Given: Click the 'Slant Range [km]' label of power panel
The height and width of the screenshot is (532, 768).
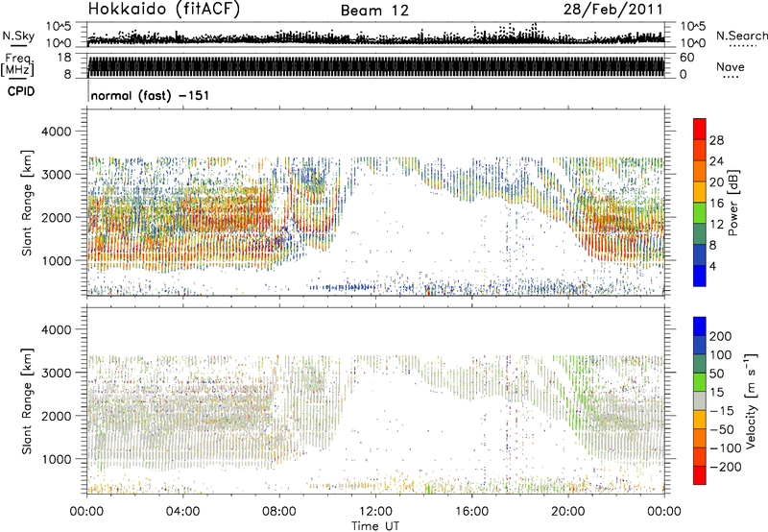Looking at the screenshot, I should pos(27,203).
